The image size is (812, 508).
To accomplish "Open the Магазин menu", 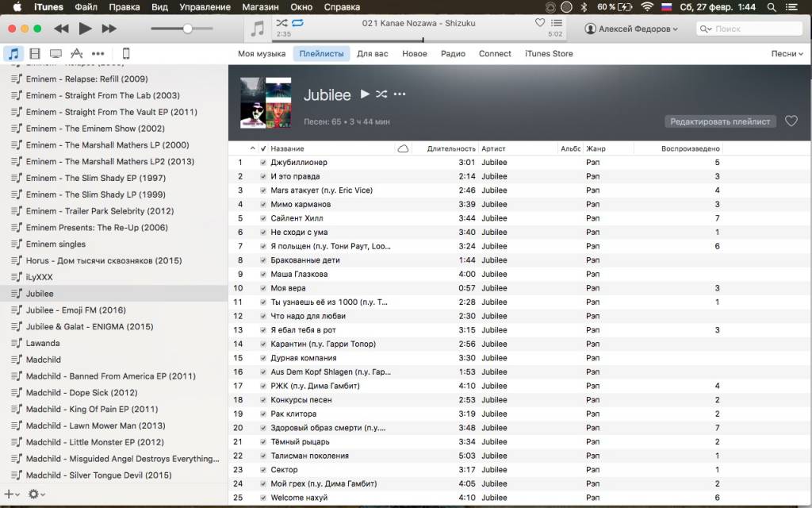I will tap(260, 7).
